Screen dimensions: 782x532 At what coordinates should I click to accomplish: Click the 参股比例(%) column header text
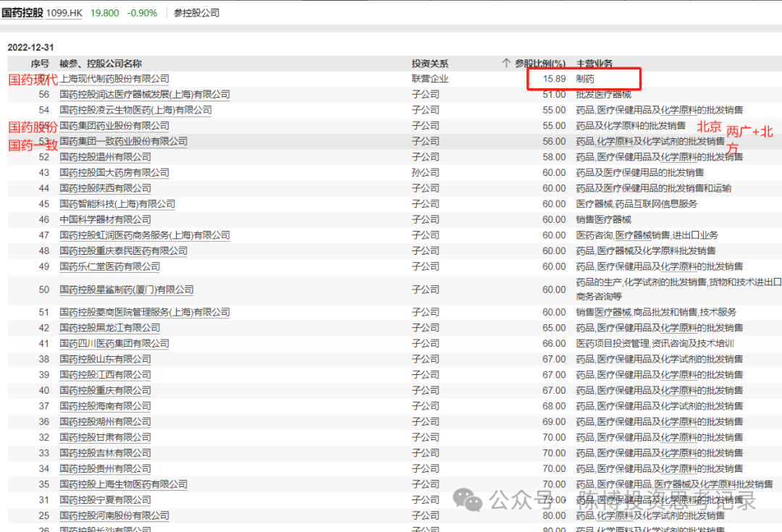pos(540,63)
